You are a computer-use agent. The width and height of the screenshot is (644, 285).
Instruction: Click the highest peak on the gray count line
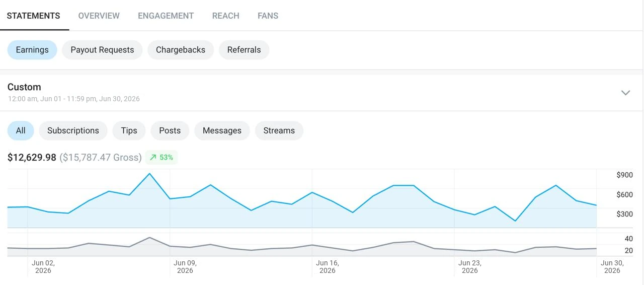pyautogui.click(x=149, y=238)
